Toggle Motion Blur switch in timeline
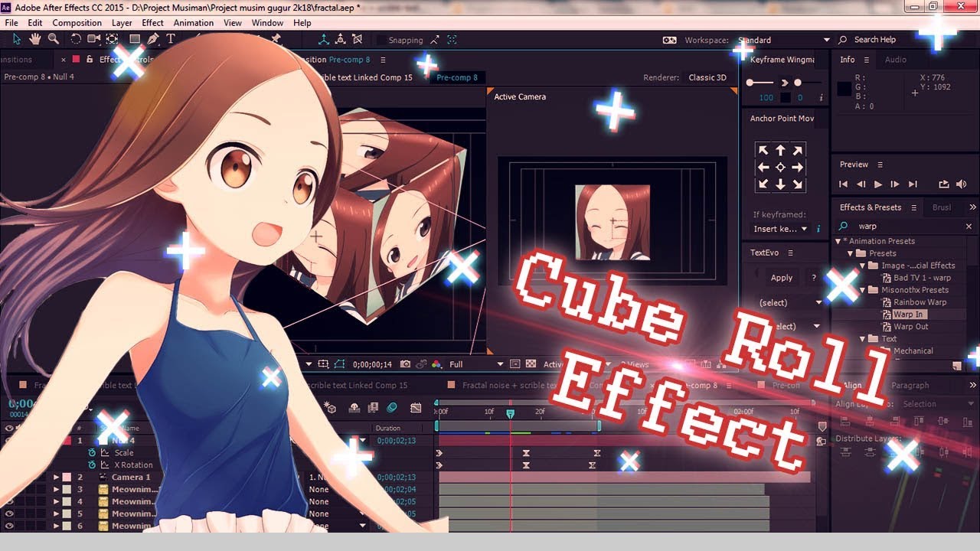 (392, 408)
